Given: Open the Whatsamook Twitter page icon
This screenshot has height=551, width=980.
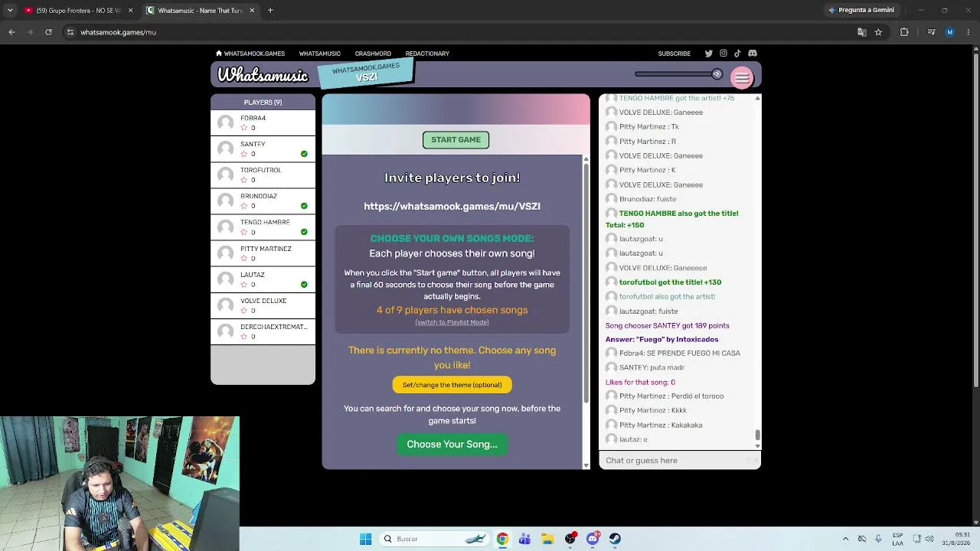Looking at the screenshot, I should click(708, 54).
